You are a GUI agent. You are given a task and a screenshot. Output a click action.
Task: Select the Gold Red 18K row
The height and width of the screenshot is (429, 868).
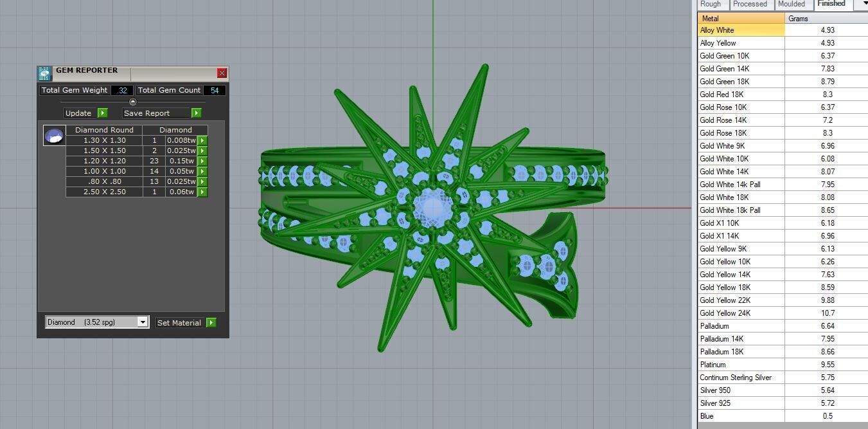point(783,95)
